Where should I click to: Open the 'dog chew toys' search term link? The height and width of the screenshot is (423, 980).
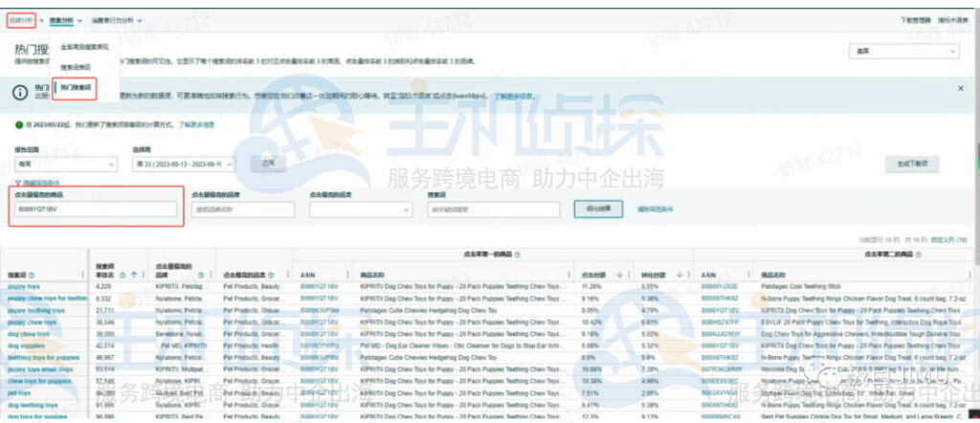point(28,334)
